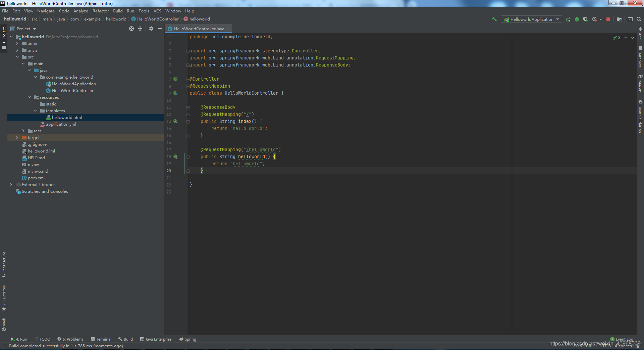Collapse the templates folder
Screen dimensions: 644x350
pos(35,111)
